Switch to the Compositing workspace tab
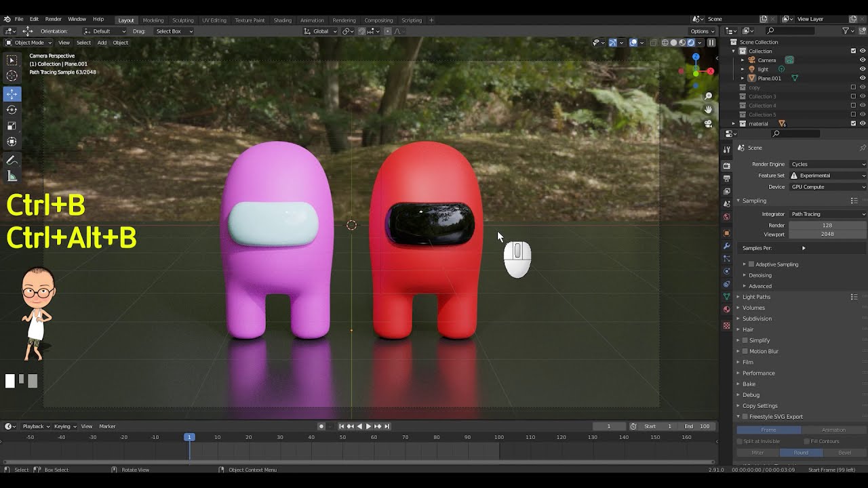This screenshot has width=868, height=488. [378, 20]
